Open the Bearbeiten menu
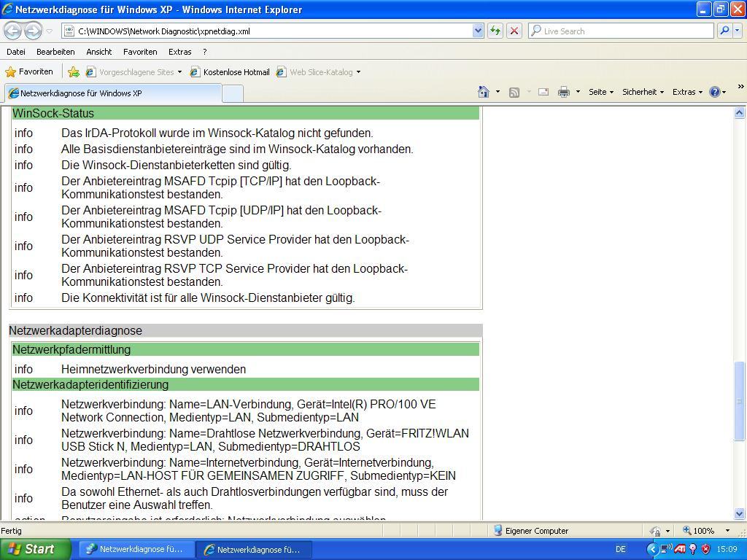The width and height of the screenshot is (747, 560). coord(55,52)
